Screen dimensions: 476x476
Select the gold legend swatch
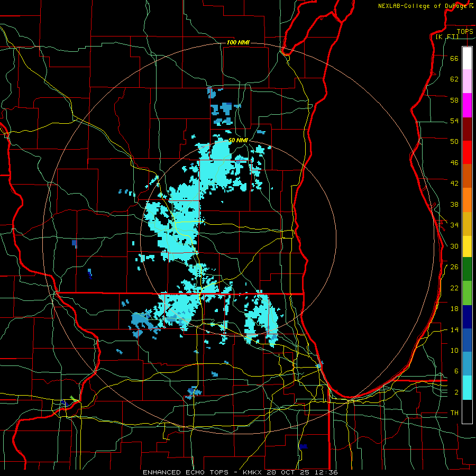pyautogui.click(x=467, y=224)
